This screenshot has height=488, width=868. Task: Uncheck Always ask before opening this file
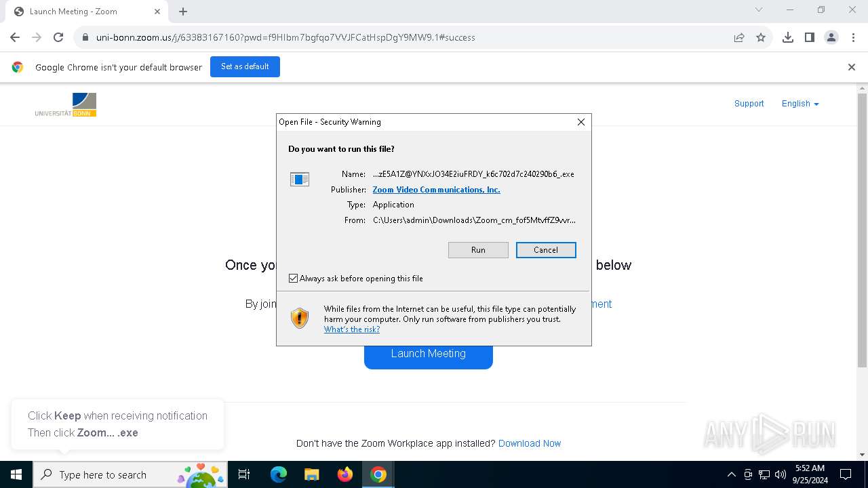[x=293, y=279]
